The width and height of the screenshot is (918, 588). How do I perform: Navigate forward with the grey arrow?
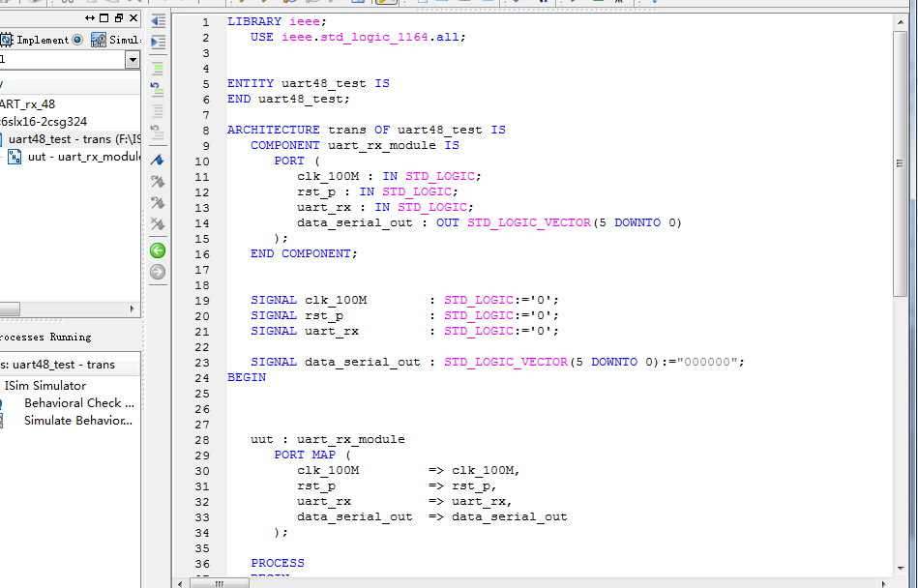click(x=158, y=272)
